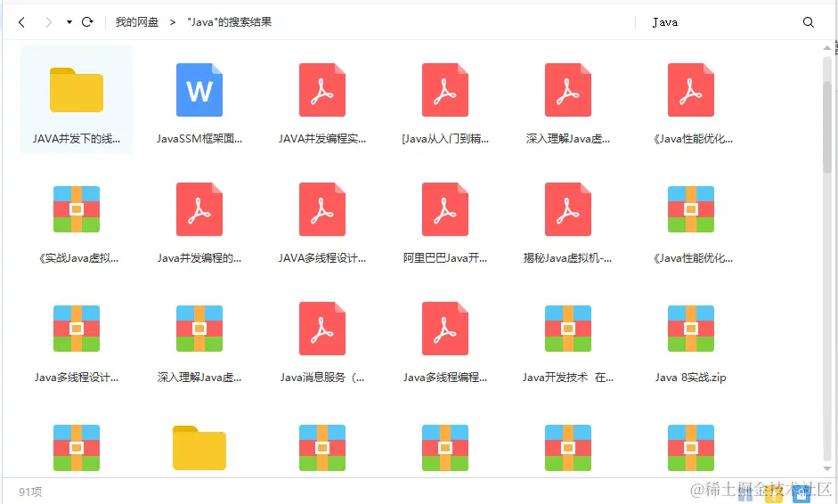Go to 我的网盘 in the breadcrumb
The image size is (838, 504).
pyautogui.click(x=137, y=22)
